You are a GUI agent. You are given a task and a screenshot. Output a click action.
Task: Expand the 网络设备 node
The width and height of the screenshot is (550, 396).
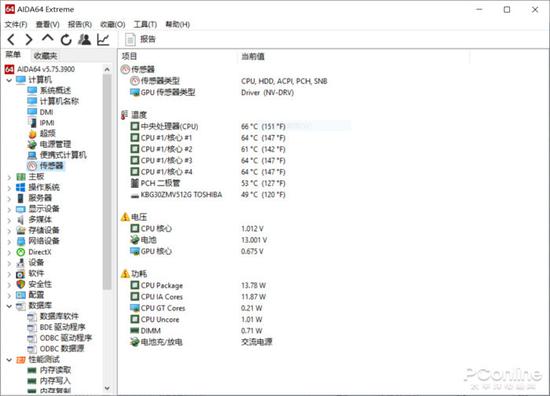point(9,241)
